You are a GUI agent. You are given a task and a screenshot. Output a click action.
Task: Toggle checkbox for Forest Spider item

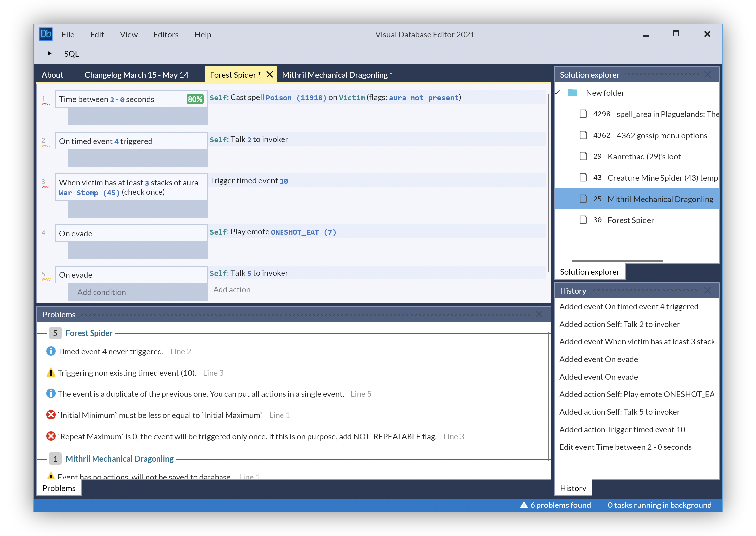pos(583,220)
